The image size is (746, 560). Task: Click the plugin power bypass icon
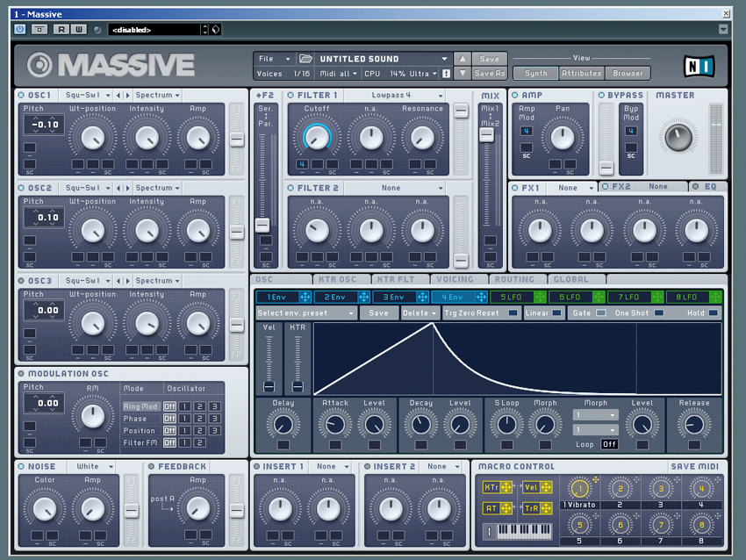pyautogui.click(x=19, y=30)
